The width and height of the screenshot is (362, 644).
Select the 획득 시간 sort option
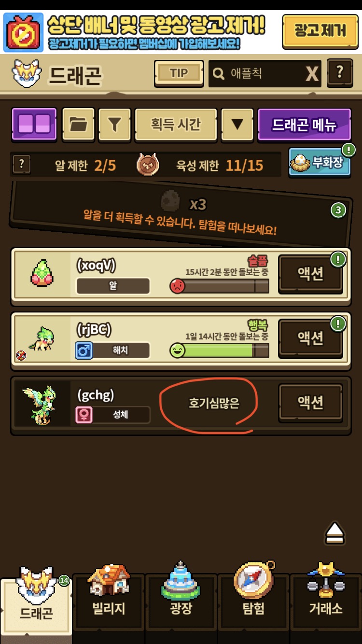pyautogui.click(x=176, y=124)
